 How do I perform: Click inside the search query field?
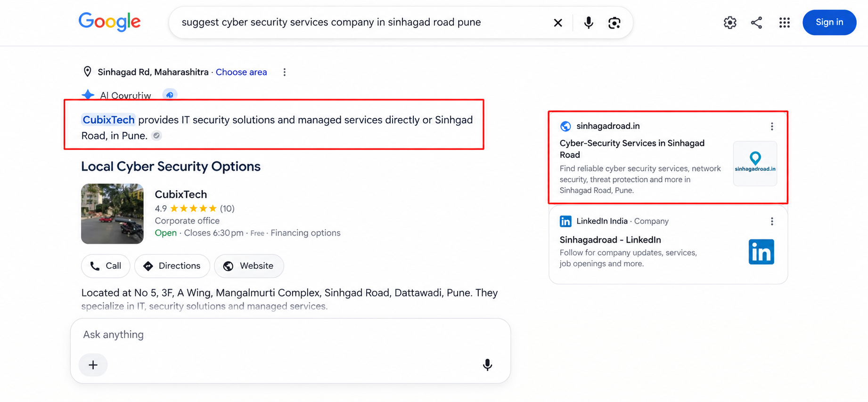click(363, 22)
